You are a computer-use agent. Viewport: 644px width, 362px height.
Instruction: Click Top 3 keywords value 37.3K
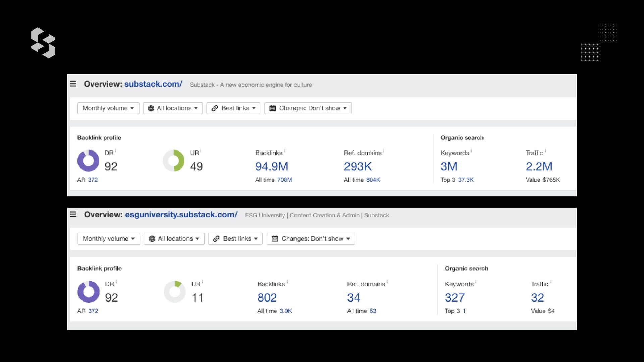click(x=466, y=180)
